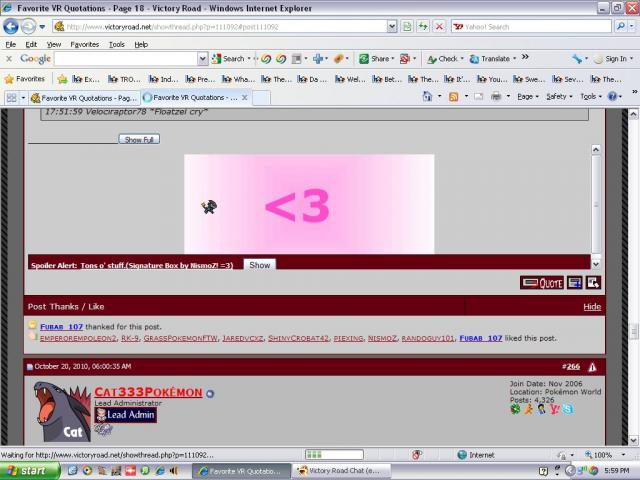Click the Favorites star button

pos(25,78)
